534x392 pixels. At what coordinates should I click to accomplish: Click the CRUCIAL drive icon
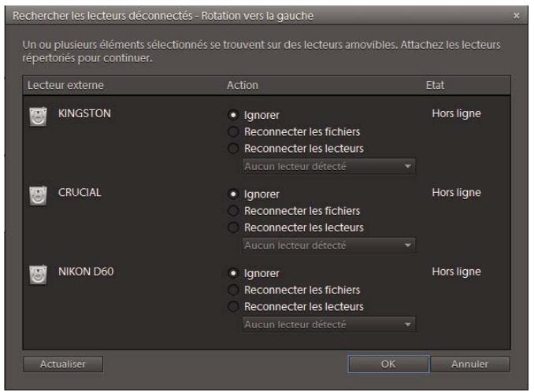pos(38,196)
